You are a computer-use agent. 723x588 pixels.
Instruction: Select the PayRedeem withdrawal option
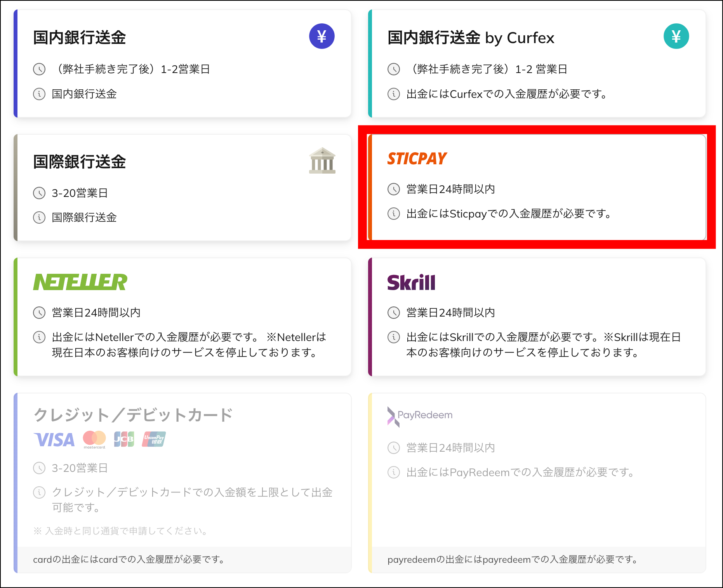click(x=538, y=482)
